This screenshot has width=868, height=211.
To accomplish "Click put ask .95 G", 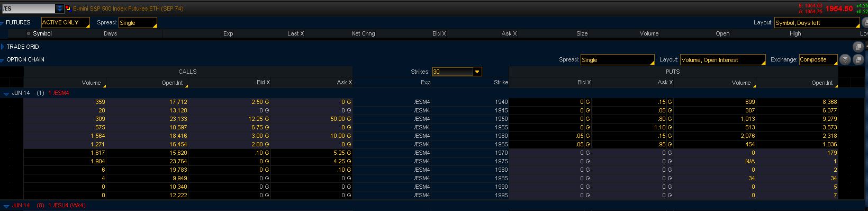I will [664, 144].
